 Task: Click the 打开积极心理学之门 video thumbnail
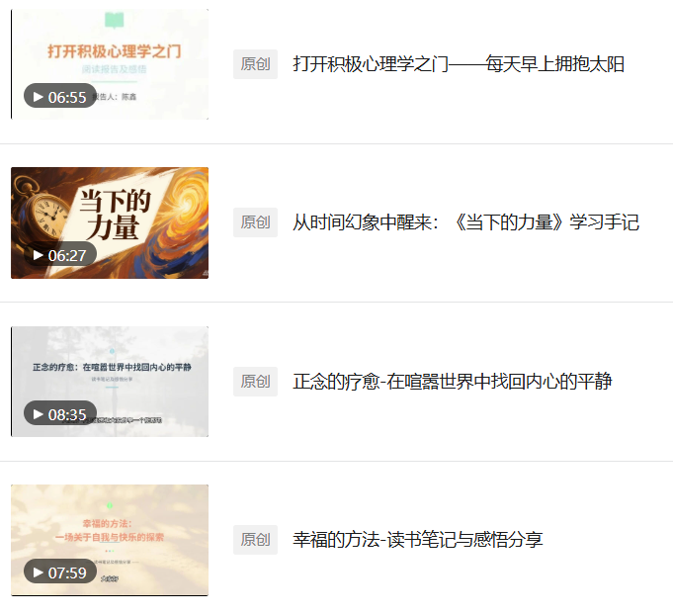coord(110,64)
